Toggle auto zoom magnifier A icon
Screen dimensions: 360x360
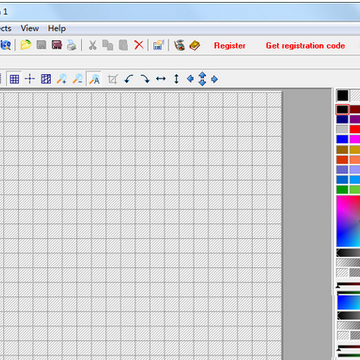click(94, 79)
